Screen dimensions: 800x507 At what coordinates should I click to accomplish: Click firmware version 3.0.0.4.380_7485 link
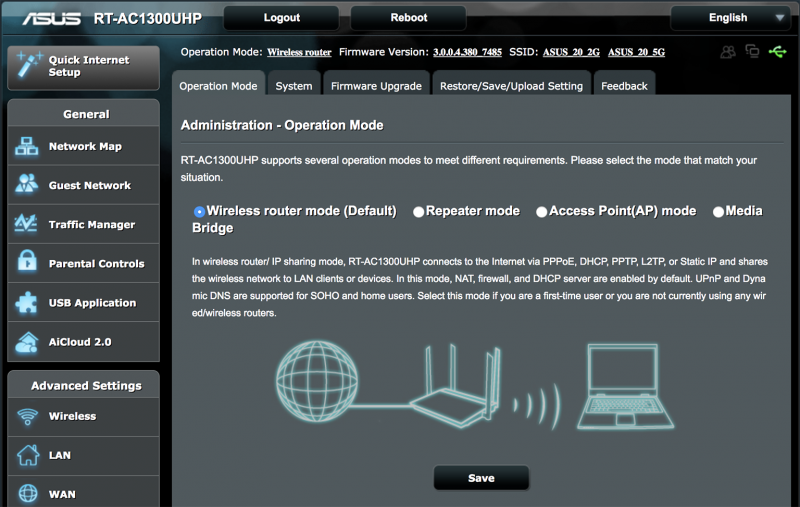pos(467,52)
